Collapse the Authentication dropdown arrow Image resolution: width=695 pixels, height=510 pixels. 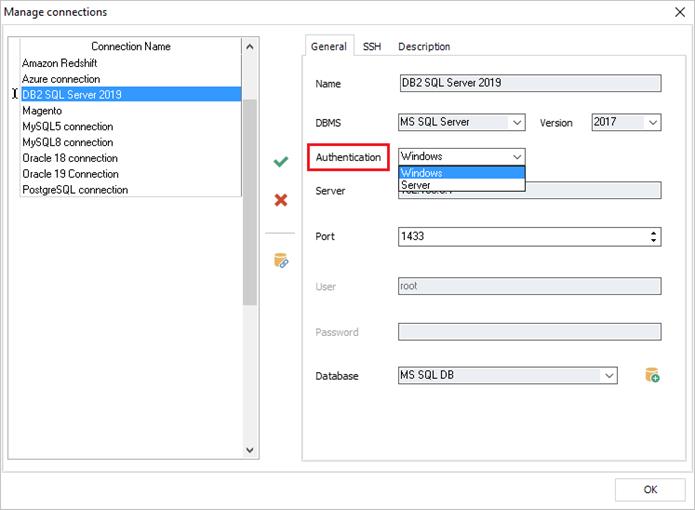point(517,156)
